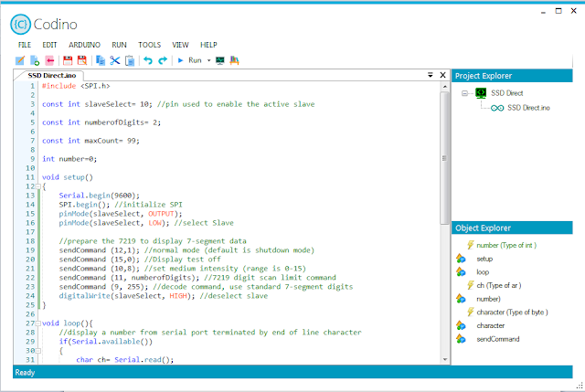The height and width of the screenshot is (392, 585).
Task: Open the VIEW menu
Action: pyautogui.click(x=180, y=45)
